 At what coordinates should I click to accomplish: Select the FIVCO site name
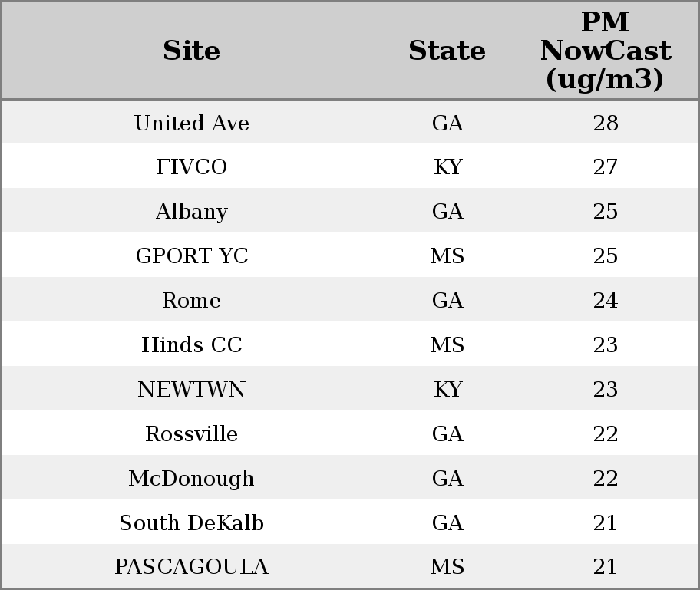click(191, 167)
